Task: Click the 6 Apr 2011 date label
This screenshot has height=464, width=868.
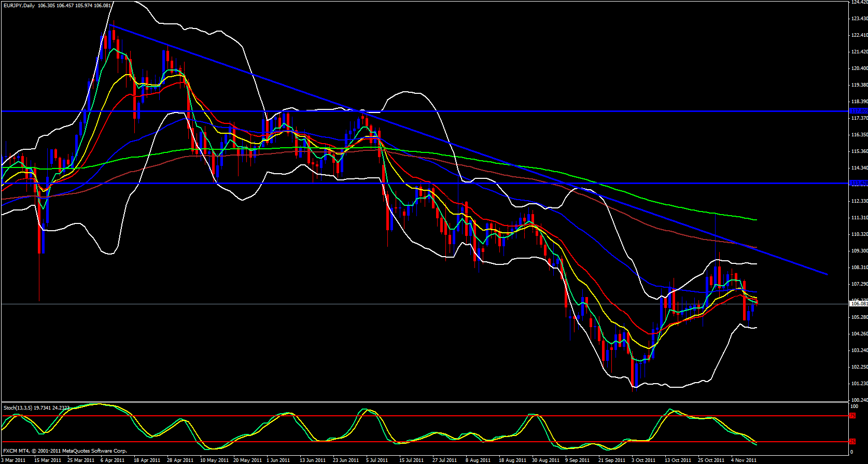Action: click(113, 460)
